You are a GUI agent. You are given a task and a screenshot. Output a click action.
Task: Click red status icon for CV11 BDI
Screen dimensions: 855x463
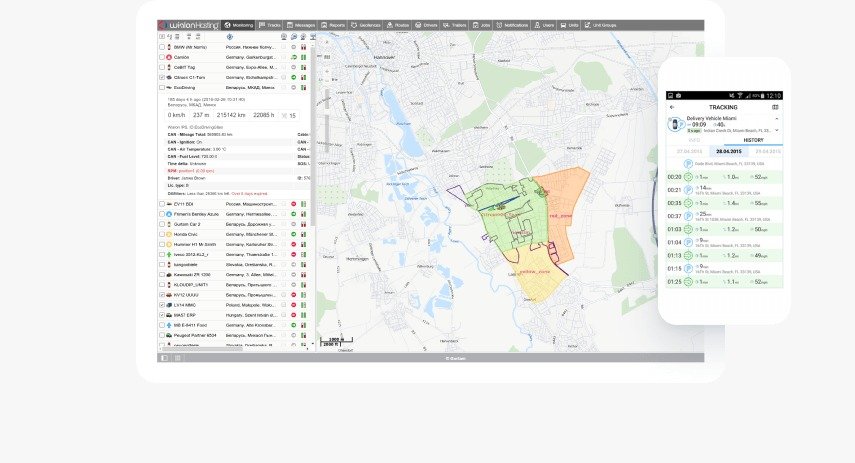pos(294,203)
